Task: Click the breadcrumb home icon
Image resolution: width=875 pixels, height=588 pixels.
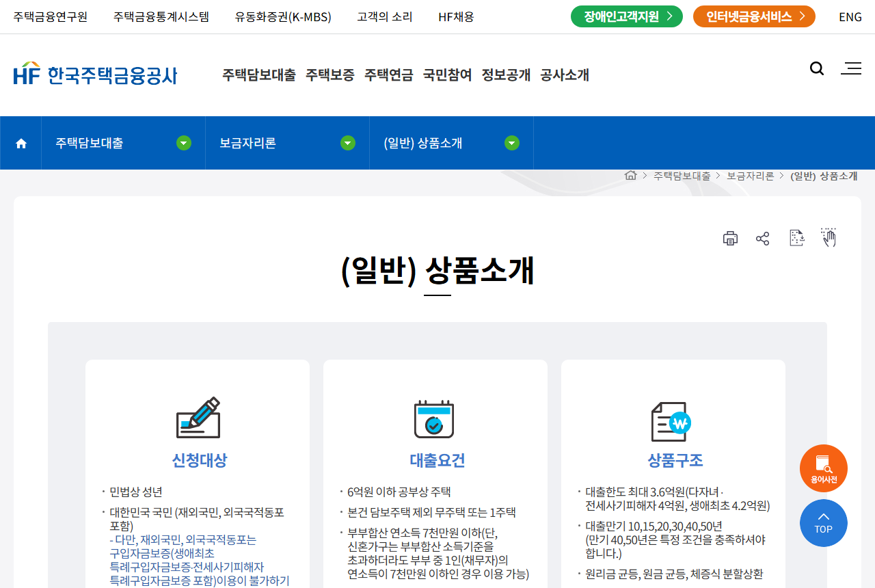Action: 631,176
